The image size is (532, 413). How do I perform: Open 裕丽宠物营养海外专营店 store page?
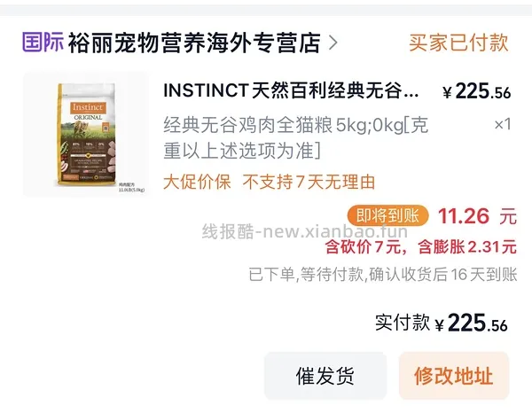[194, 43]
